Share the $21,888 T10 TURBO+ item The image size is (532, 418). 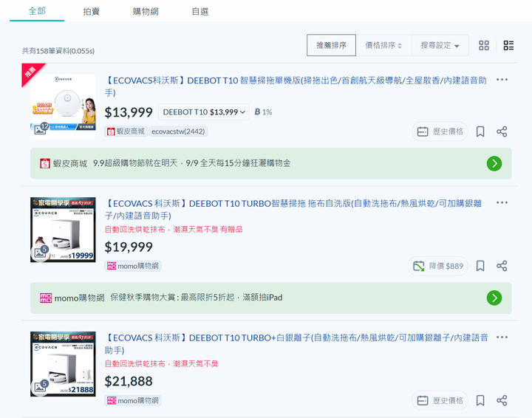[x=502, y=400]
